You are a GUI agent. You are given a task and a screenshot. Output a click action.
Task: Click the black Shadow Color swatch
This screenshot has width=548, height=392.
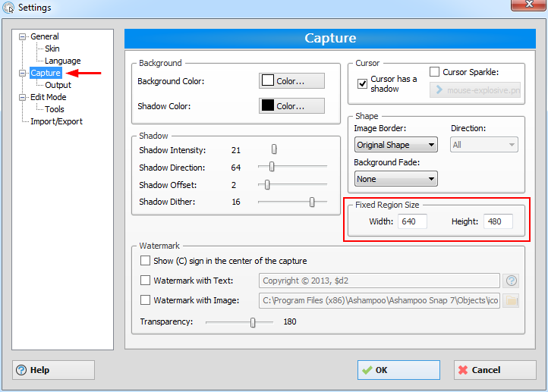[268, 105]
